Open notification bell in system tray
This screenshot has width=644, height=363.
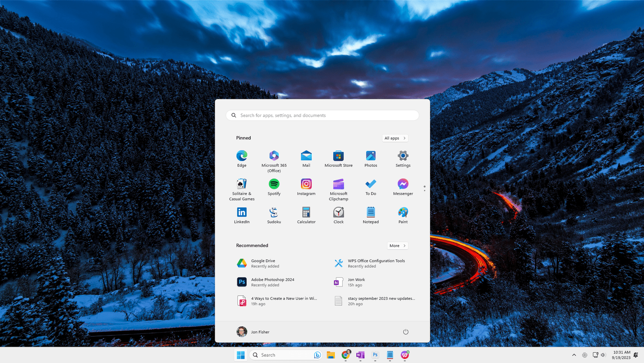[636, 355]
